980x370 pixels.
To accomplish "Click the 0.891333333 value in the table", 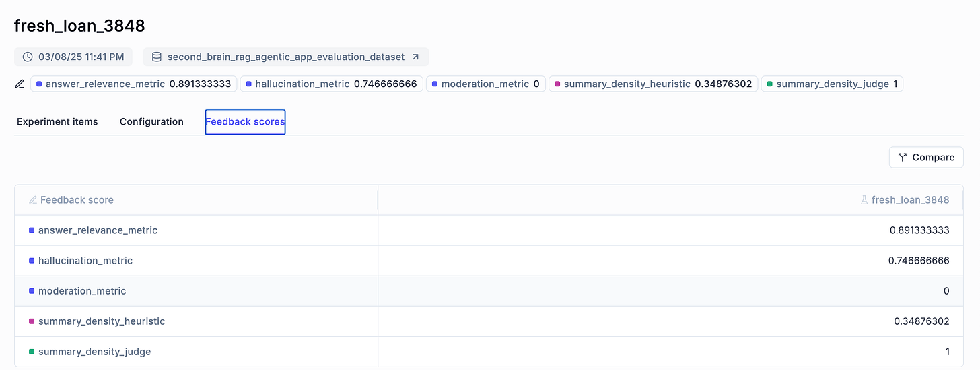I will (919, 230).
